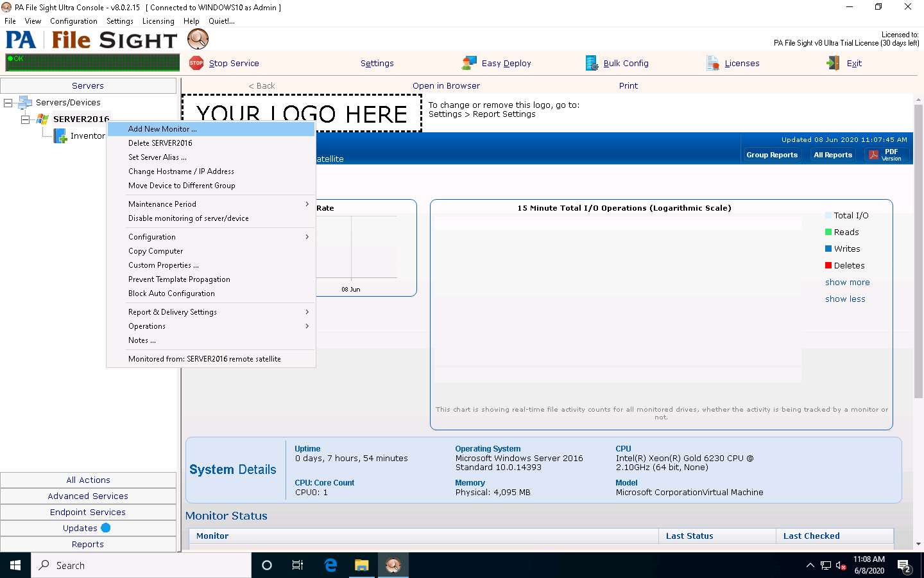The image size is (924, 578).
Task: Choose Change Hostname / IP Address
Action: [x=211, y=171]
